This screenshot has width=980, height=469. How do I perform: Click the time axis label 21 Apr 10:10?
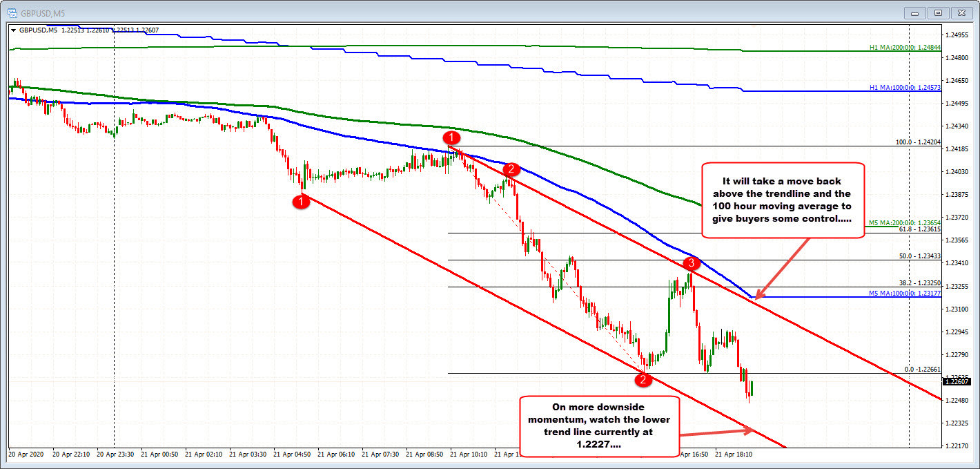[468, 455]
